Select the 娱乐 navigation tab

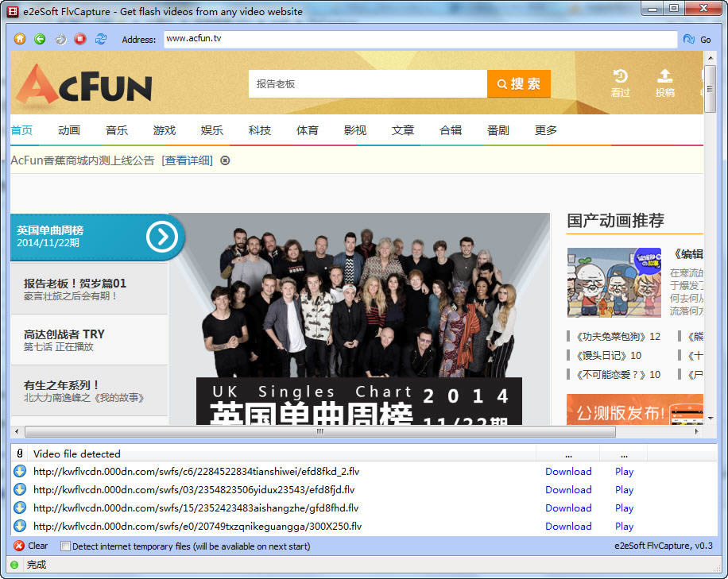pyautogui.click(x=212, y=130)
